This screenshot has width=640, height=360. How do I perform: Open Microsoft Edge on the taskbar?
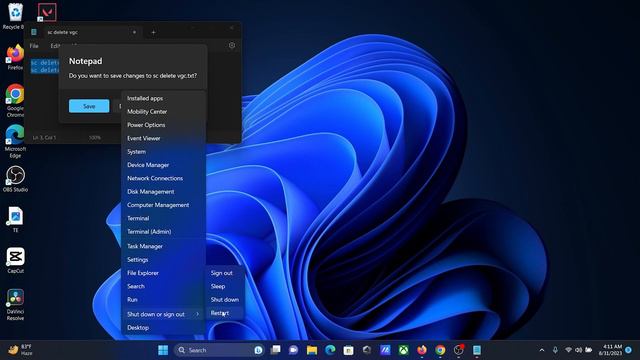click(x=330, y=350)
